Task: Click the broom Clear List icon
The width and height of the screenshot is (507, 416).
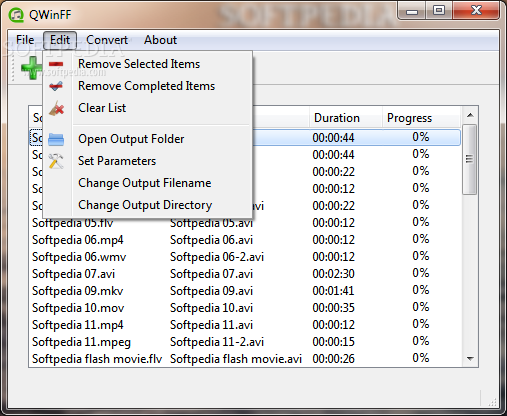Action: pos(56,108)
